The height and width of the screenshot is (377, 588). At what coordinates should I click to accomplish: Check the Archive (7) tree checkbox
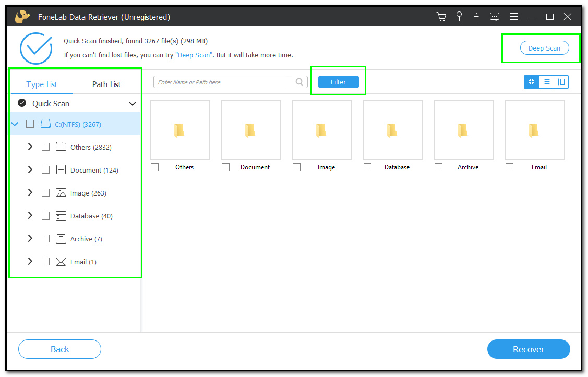tap(45, 239)
